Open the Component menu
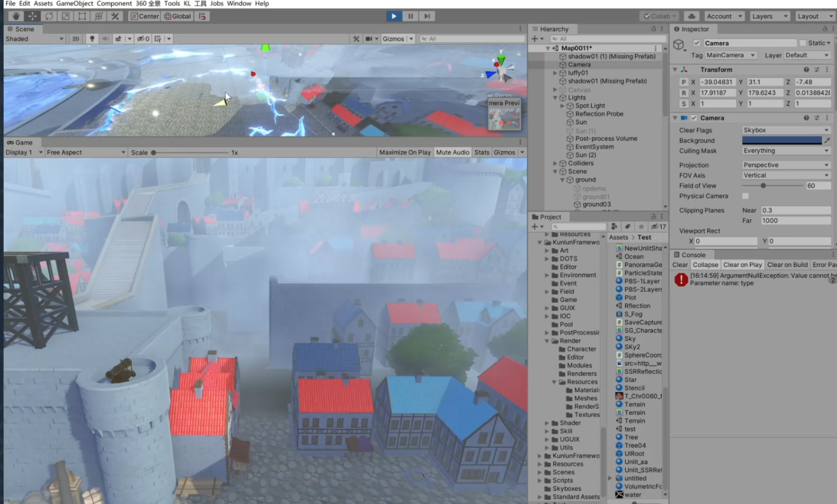 coord(114,4)
